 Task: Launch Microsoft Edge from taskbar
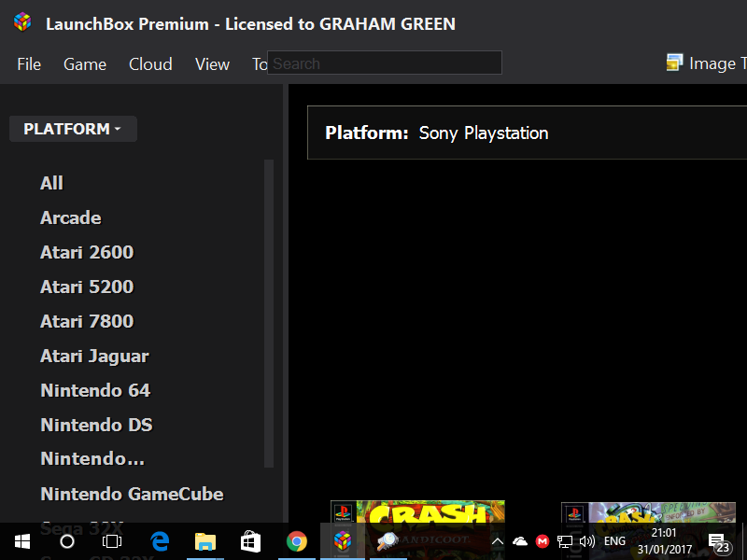(x=160, y=541)
